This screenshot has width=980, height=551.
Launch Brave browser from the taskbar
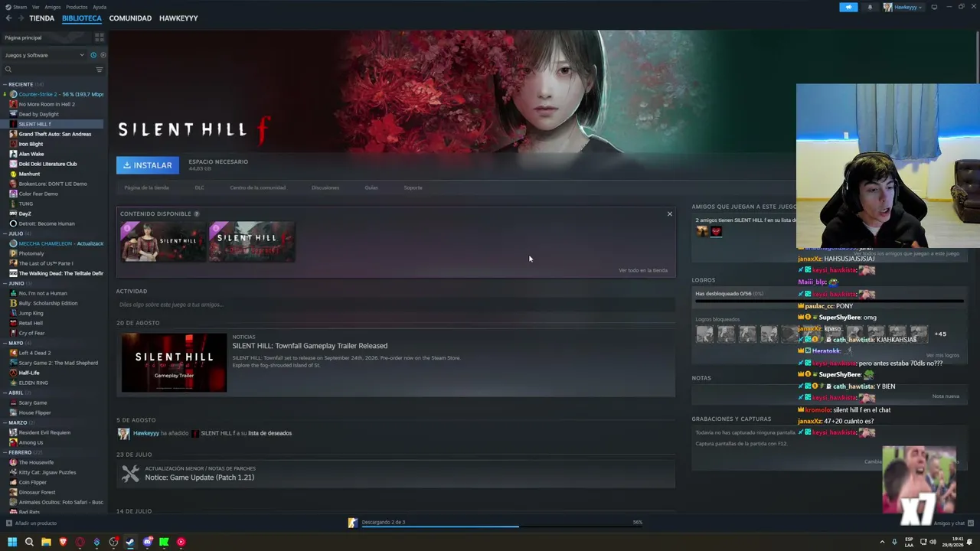(63, 542)
